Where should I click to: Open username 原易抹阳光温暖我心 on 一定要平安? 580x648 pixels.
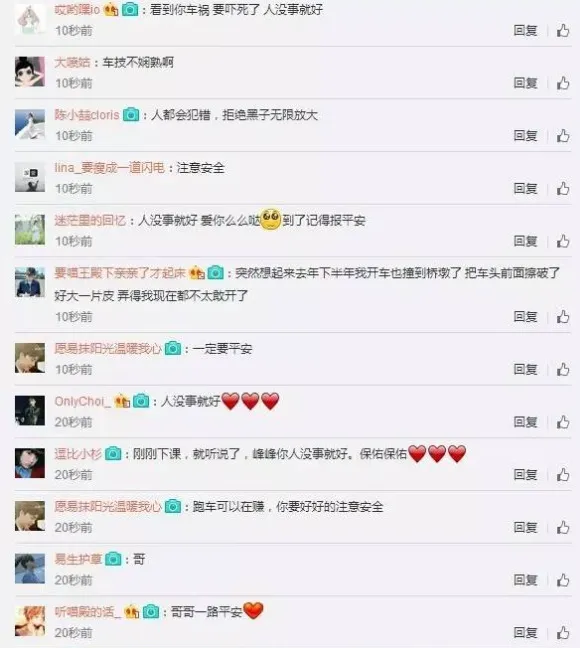[108, 349]
